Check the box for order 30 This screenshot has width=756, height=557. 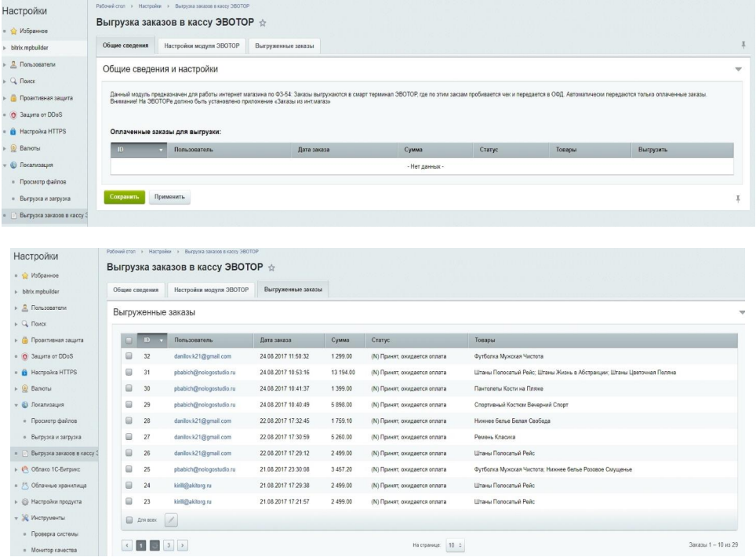click(x=129, y=388)
